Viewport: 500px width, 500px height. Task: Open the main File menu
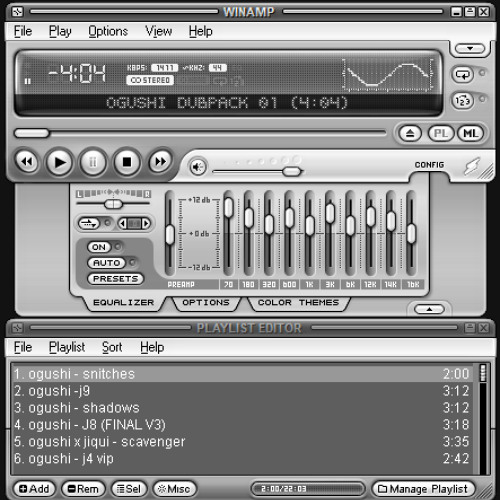coord(23,31)
